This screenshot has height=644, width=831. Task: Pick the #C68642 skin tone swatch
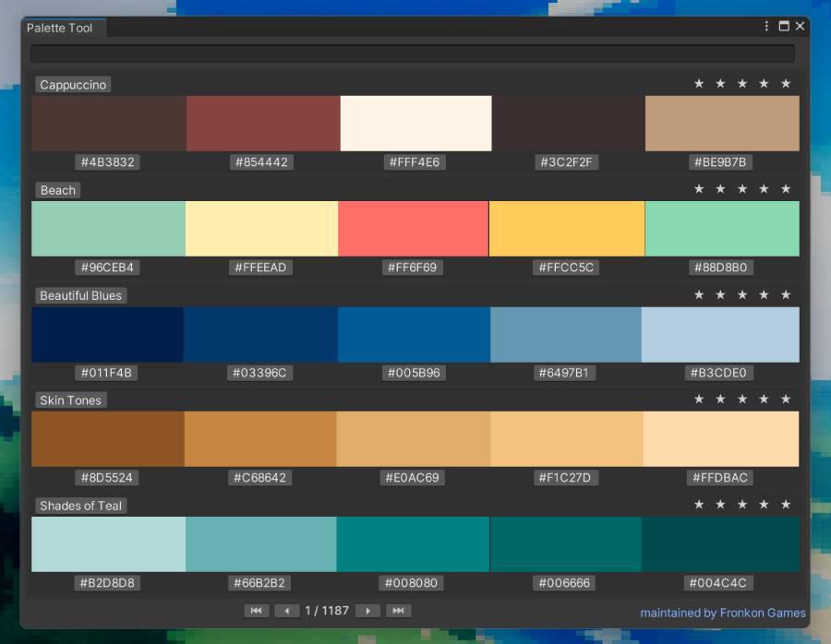click(x=260, y=439)
